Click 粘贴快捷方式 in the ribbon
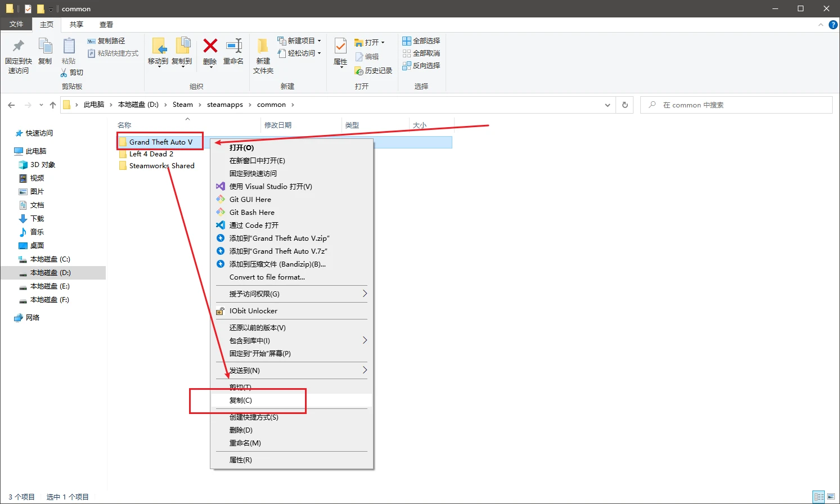Viewport: 840px width, 504px height. click(x=113, y=53)
